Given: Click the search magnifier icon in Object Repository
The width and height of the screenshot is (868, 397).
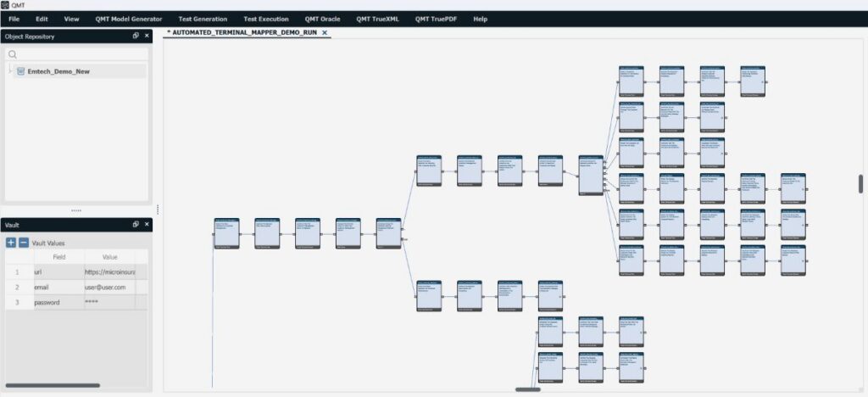Looking at the screenshot, I should (13, 54).
